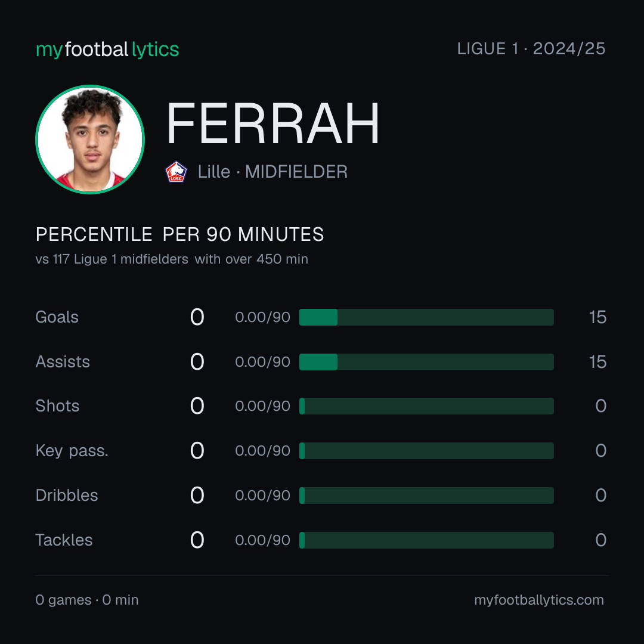Click the Tackles percentile bar
The width and height of the screenshot is (644, 644).
[x=426, y=540]
